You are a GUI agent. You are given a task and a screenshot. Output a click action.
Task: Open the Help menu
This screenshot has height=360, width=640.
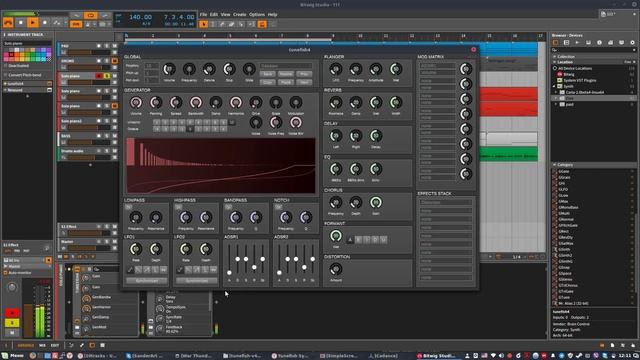[x=272, y=14]
